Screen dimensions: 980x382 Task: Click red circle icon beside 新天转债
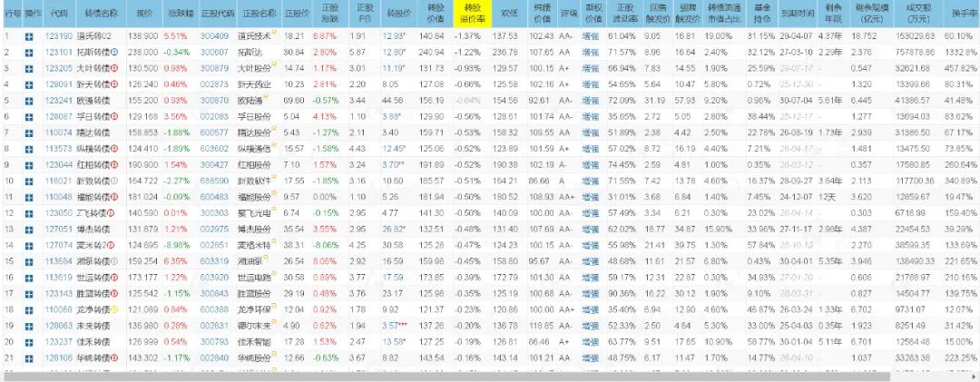[114, 84]
